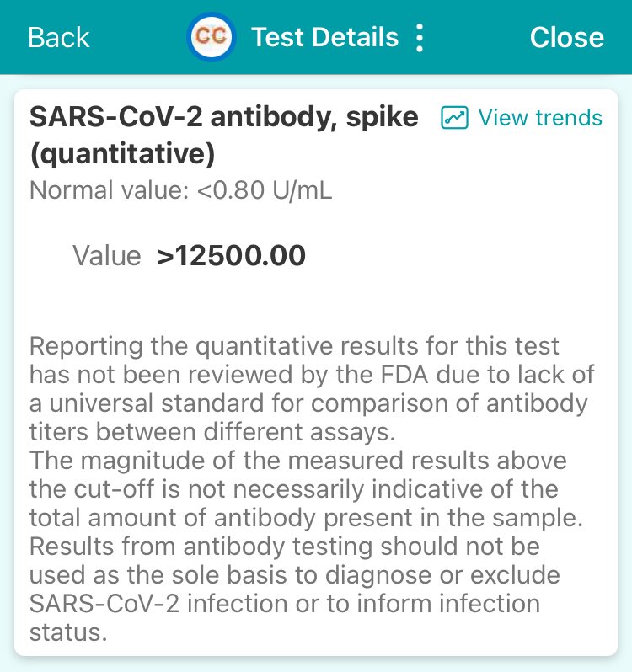Viewport: 632px width, 672px height.
Task: Open the three-dot more options menu
Action: tap(420, 38)
